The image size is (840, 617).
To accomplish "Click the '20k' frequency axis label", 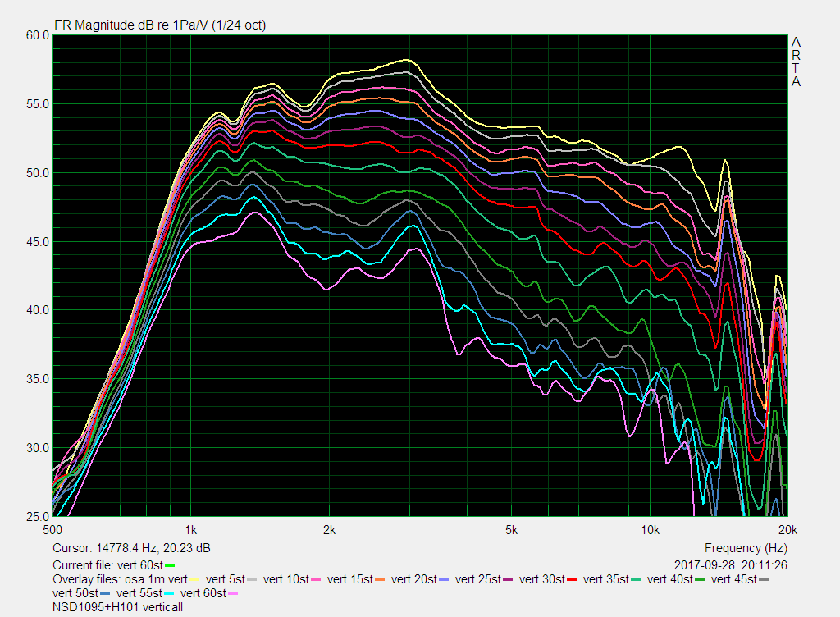I will tap(788, 530).
